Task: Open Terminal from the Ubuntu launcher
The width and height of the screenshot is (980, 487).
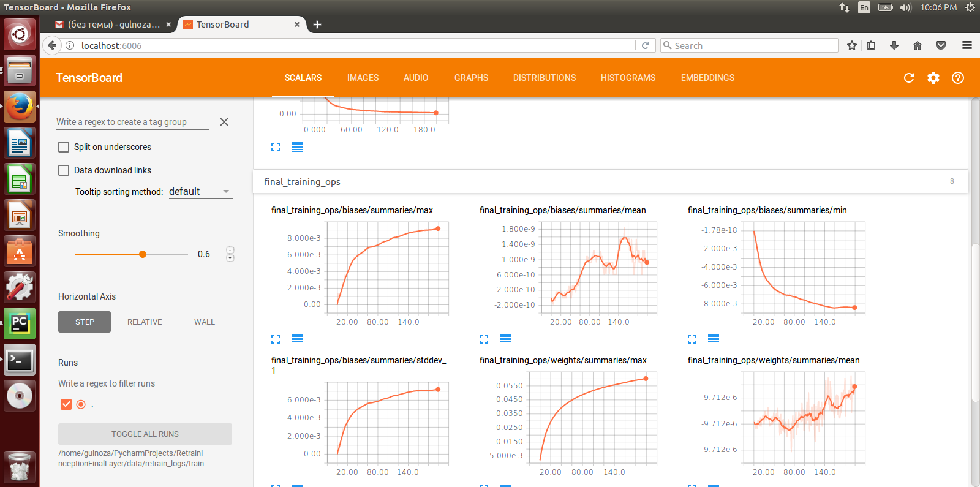Action: coord(20,360)
